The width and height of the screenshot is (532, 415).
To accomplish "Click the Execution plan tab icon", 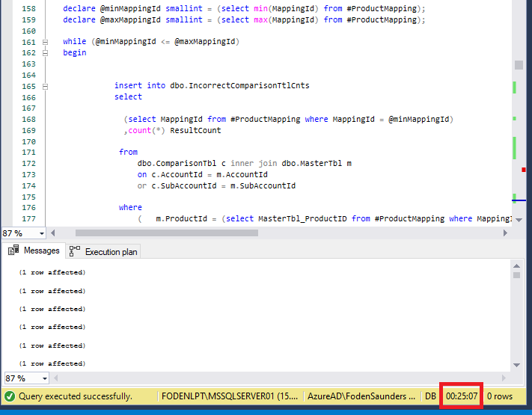I will (x=76, y=252).
